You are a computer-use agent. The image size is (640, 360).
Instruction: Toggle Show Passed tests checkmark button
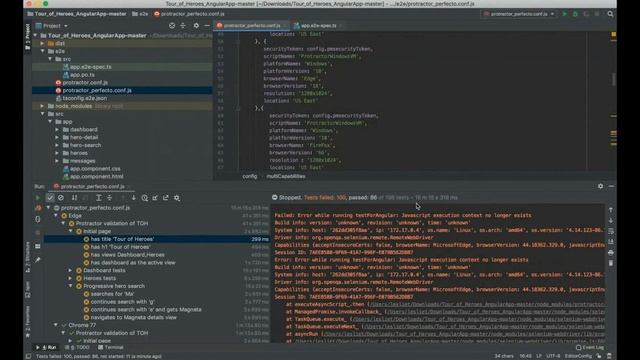(x=50, y=198)
